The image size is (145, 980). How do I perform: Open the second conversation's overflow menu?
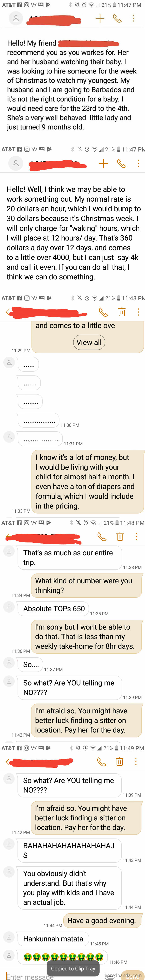click(x=138, y=163)
